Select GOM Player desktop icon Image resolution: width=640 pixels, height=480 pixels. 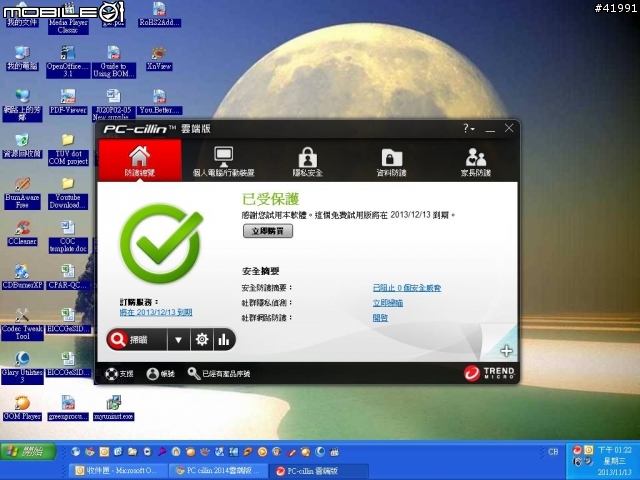(22, 408)
